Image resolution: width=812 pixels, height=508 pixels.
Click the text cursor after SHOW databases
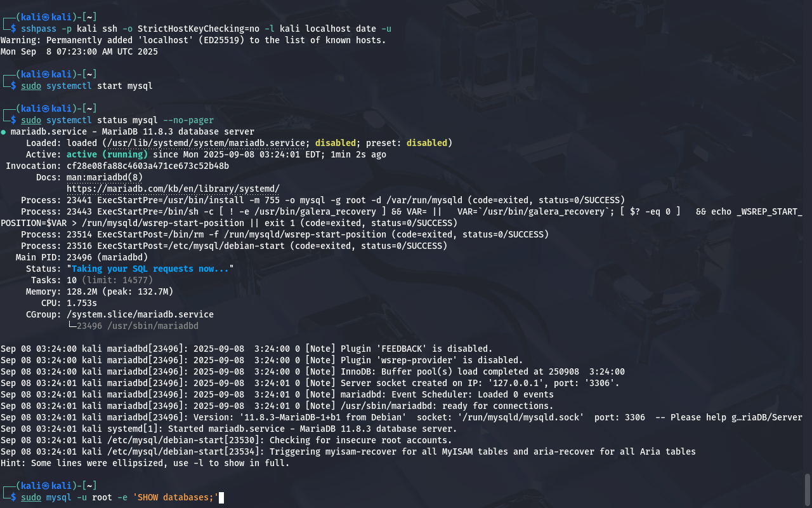[x=221, y=497]
